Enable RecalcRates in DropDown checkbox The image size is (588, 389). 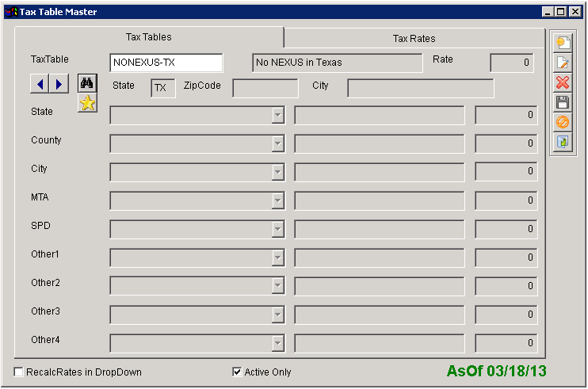coord(19,372)
